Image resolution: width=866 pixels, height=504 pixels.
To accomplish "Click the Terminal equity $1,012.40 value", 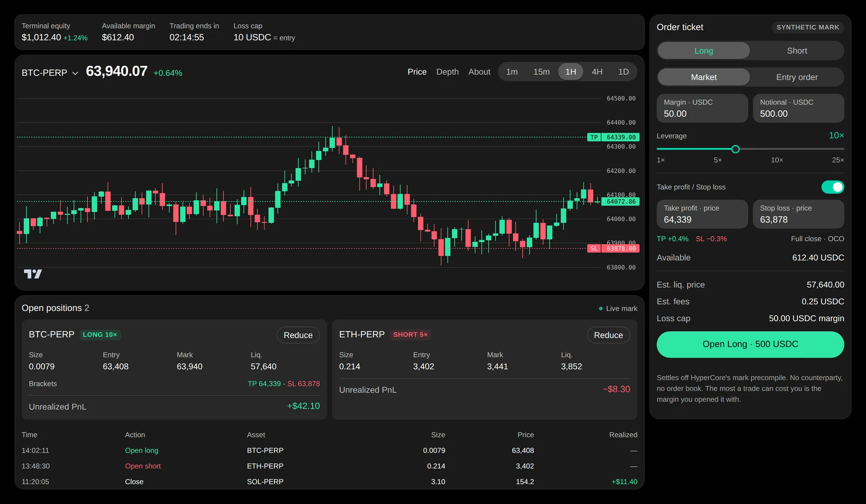I will click(41, 37).
